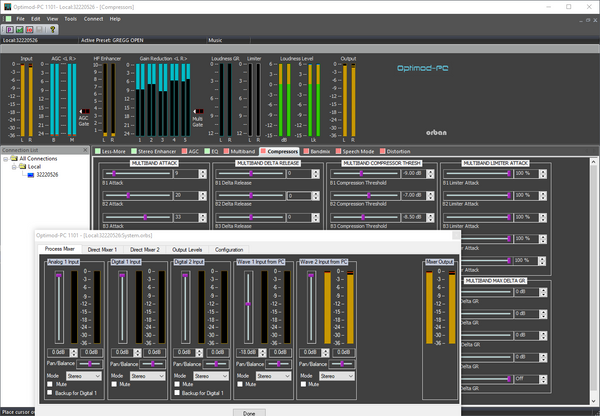600x416 pixels.
Task: Switch to the Bandmix tab
Action: [317, 151]
